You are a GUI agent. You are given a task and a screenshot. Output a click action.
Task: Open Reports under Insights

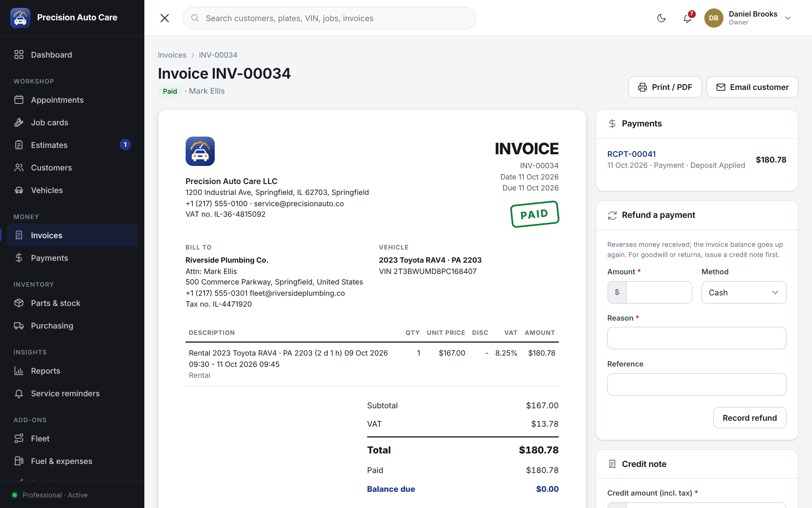click(x=72, y=371)
